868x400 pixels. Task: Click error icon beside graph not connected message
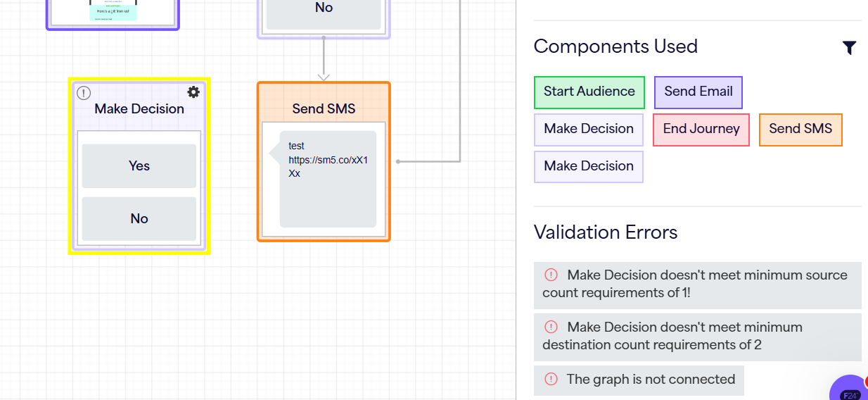551,380
